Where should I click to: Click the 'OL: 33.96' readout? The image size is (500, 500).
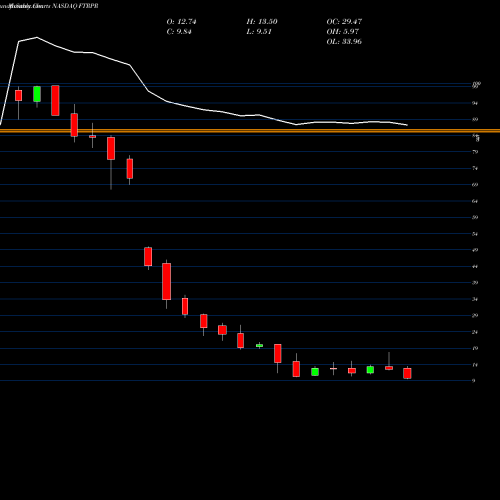click(x=344, y=42)
